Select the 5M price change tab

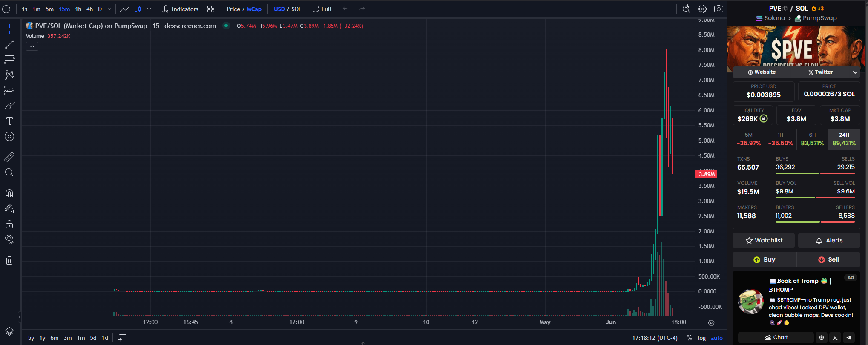click(749, 139)
